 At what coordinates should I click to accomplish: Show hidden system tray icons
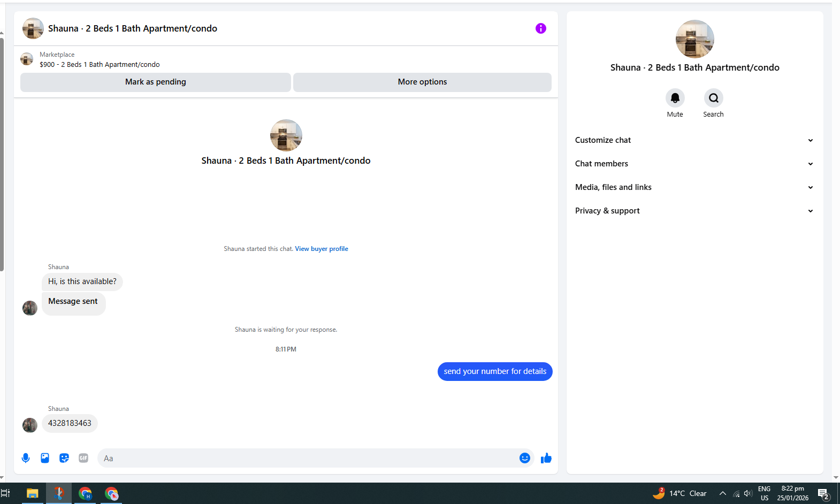pos(722,494)
